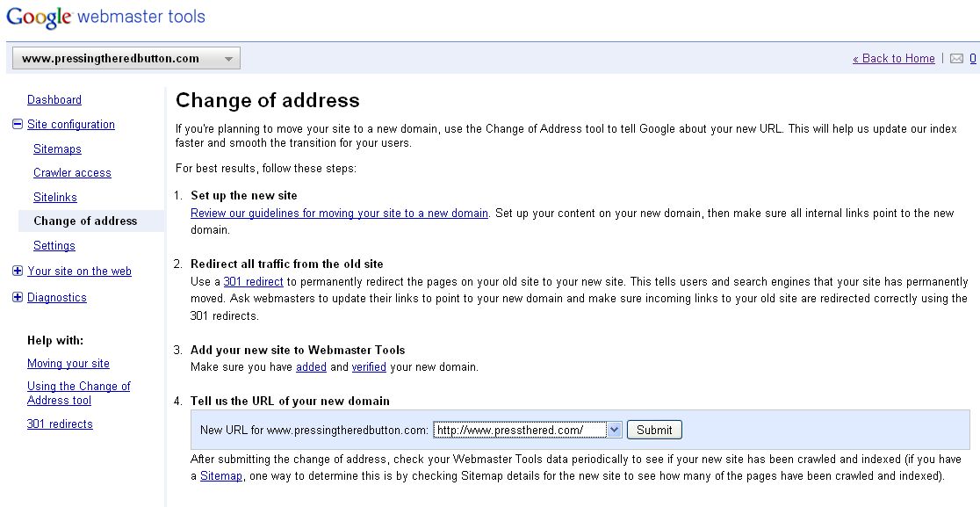Viewport: 980px width, 507px height.
Task: Open Sitemaps in the sidebar
Action: click(57, 148)
